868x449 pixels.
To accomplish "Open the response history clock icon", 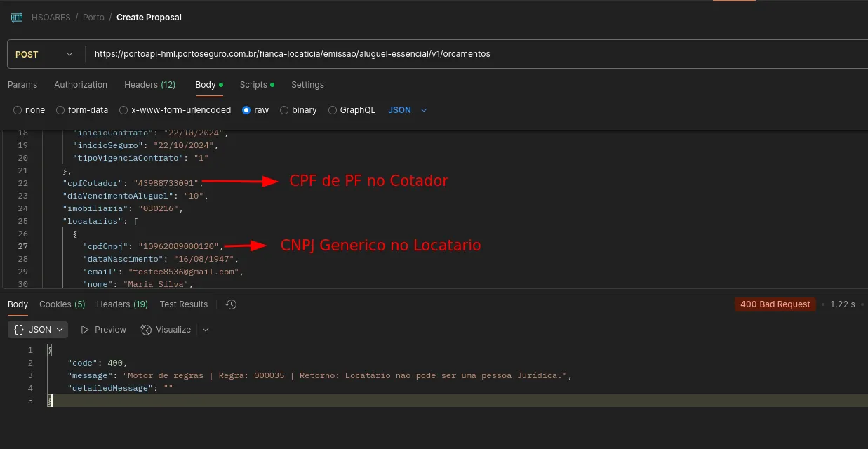I will click(231, 304).
